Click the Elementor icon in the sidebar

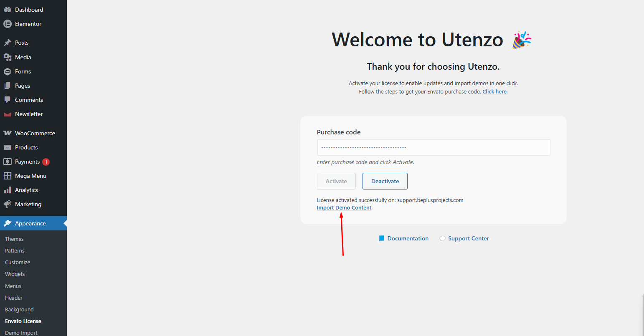pyautogui.click(x=8, y=24)
